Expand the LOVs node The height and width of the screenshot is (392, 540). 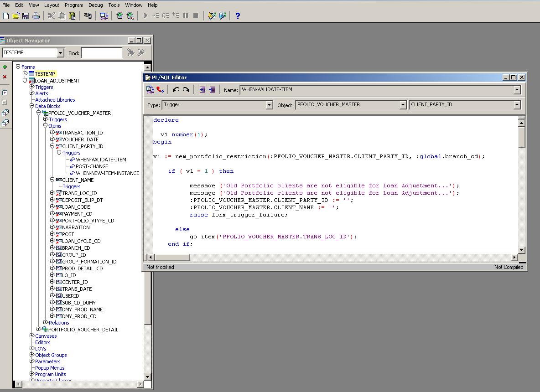[x=31, y=348]
